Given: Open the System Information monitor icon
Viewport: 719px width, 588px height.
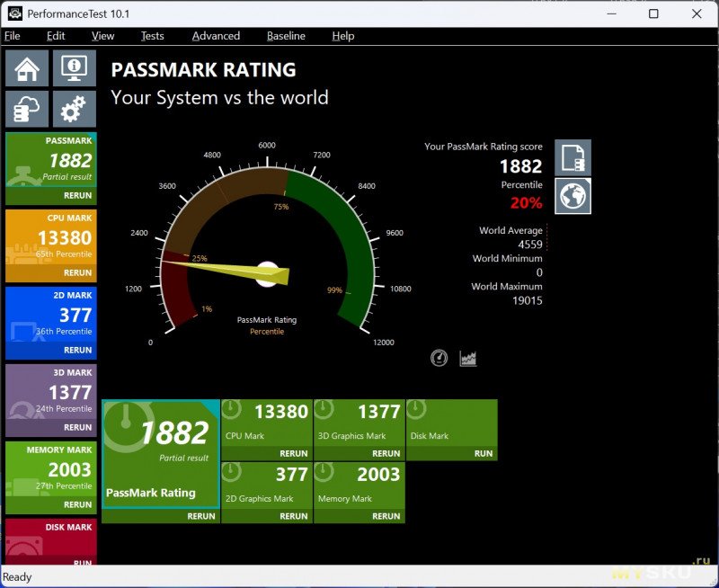Looking at the screenshot, I should [x=75, y=68].
